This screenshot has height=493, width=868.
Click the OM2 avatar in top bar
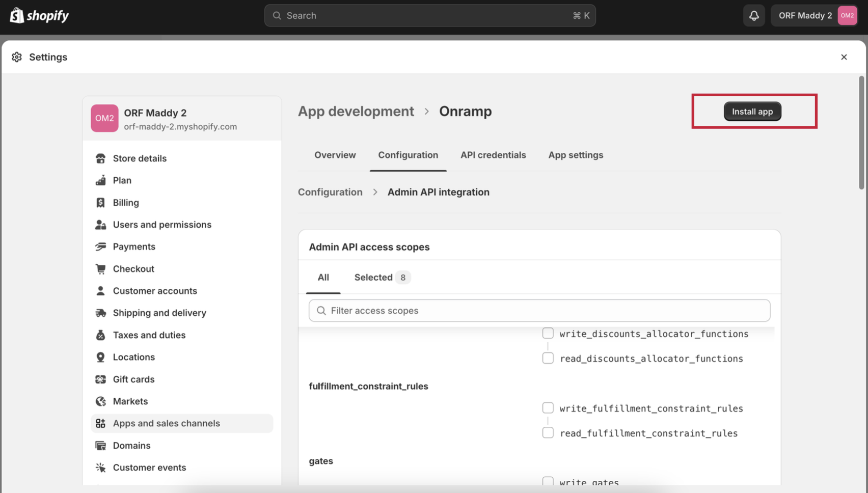tap(847, 15)
